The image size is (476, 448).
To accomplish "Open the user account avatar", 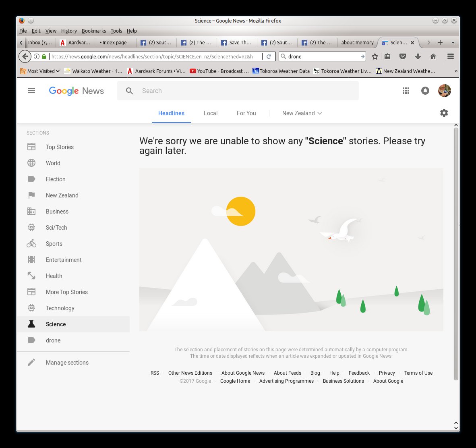I will click(445, 91).
